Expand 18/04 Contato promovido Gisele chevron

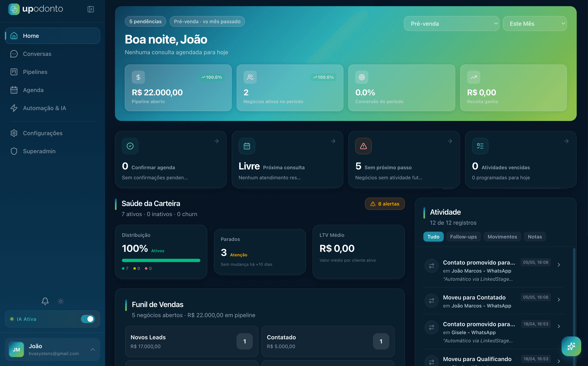[x=559, y=327]
